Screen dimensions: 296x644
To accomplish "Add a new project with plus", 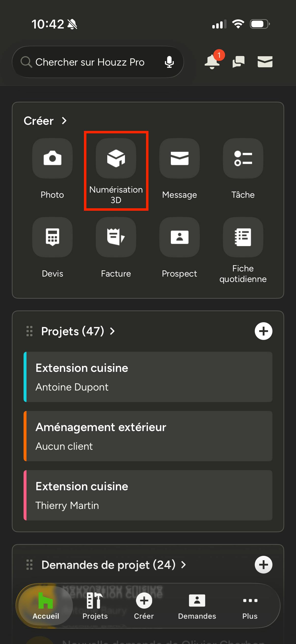I will (263, 331).
